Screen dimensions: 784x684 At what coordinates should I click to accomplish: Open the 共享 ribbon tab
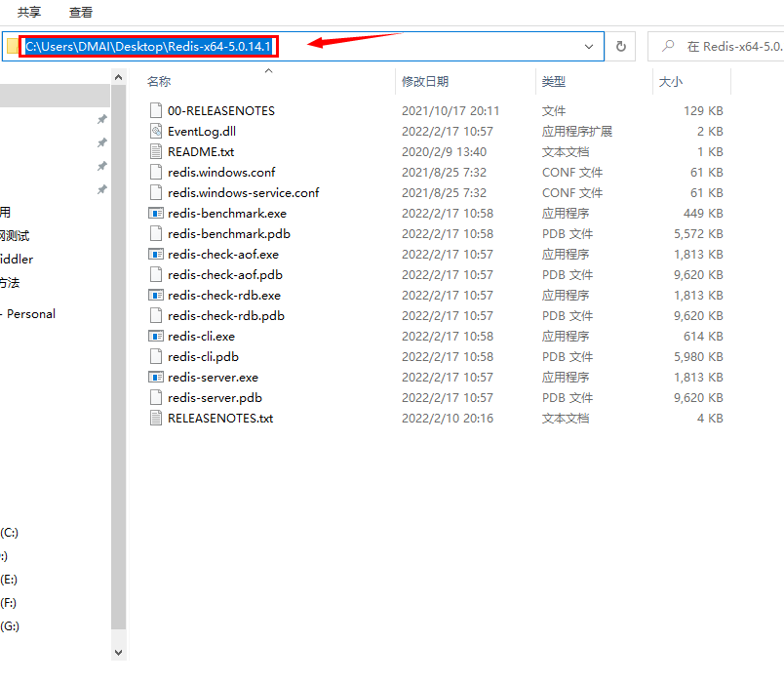(29, 12)
